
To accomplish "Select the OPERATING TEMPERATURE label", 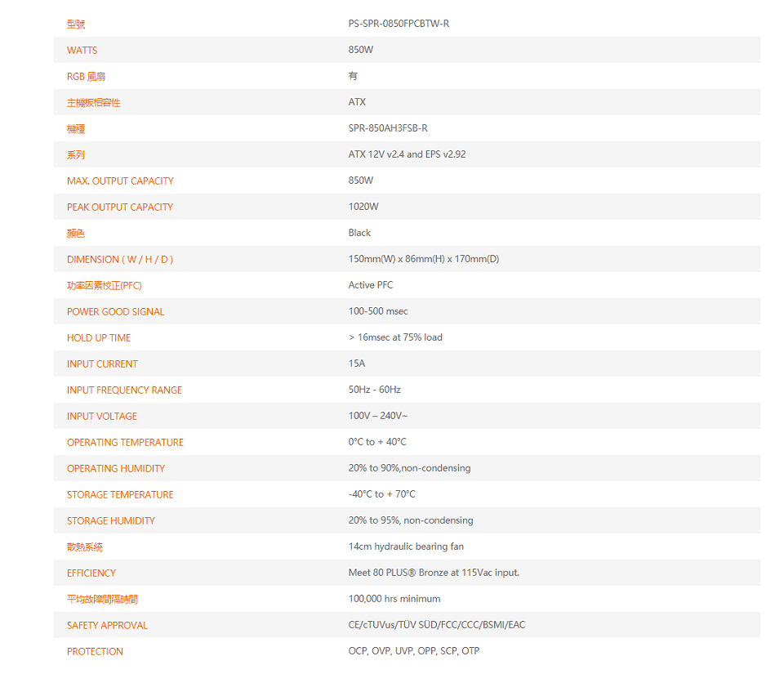I will [125, 443].
